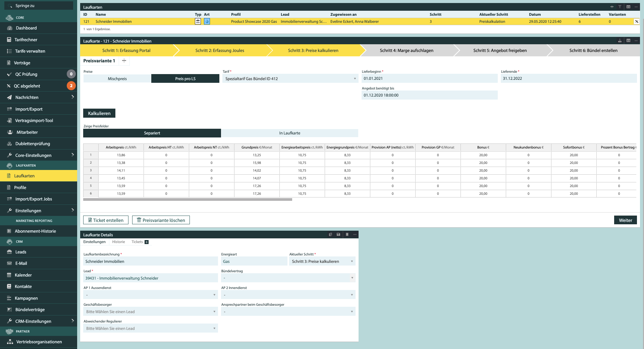Click the download icon in Laufkarte 121 panel
644x349 pixels.
[x=620, y=41]
